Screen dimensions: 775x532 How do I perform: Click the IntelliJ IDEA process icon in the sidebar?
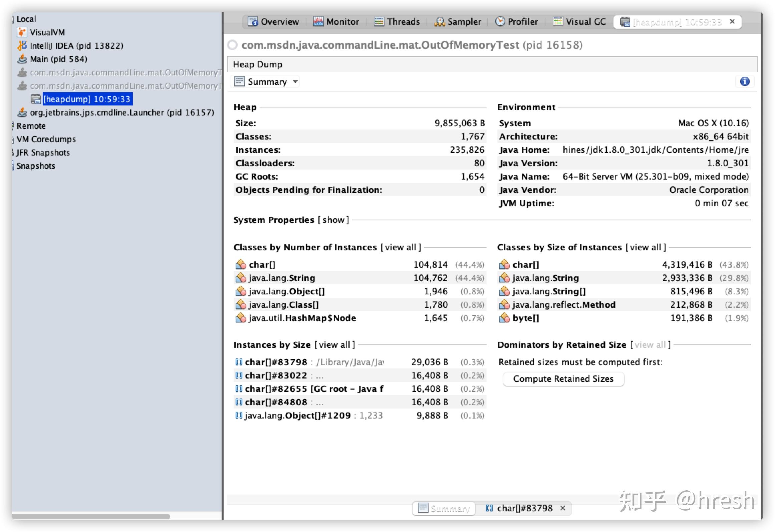click(22, 45)
